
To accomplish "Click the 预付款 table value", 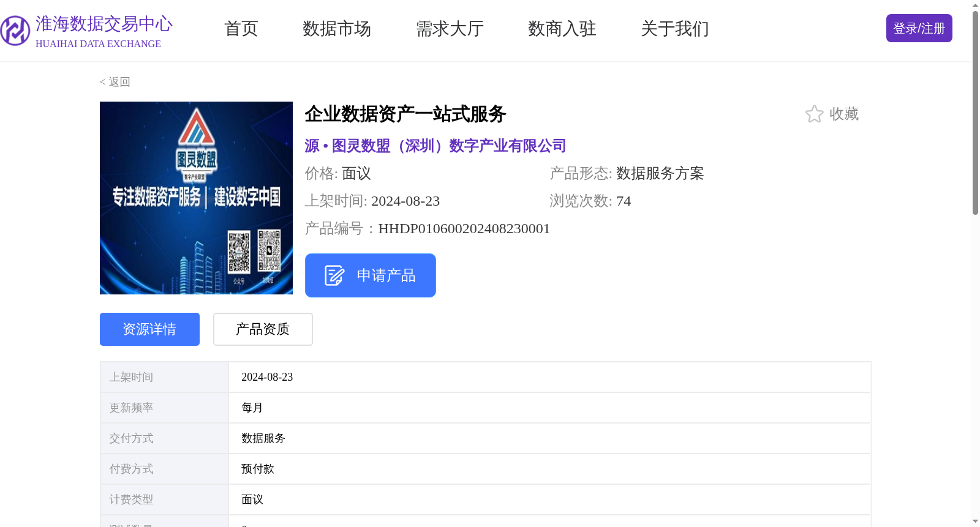I will pyautogui.click(x=258, y=469).
